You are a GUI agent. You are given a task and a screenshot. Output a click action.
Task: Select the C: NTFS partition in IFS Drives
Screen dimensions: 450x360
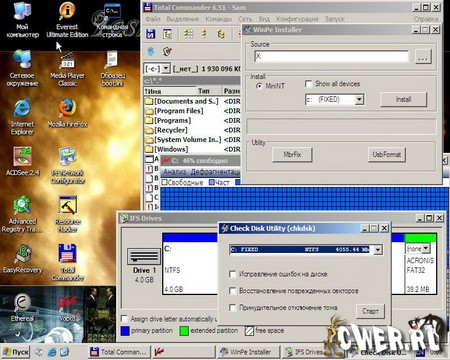click(x=190, y=264)
